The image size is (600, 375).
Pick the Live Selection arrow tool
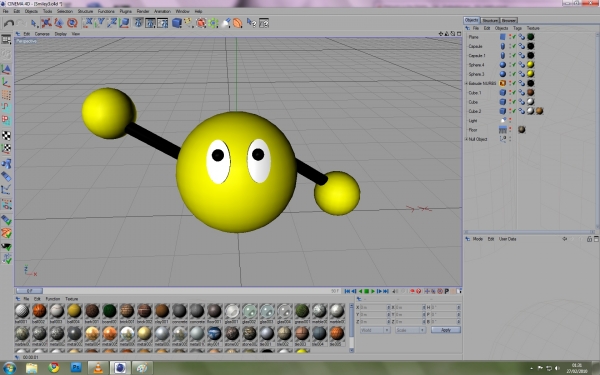pos(34,23)
